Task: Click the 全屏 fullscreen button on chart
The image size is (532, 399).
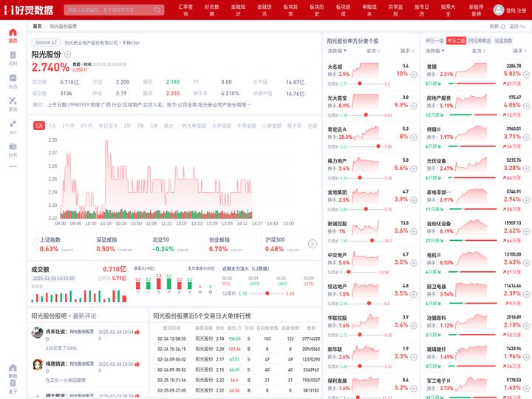Action: coord(312,126)
